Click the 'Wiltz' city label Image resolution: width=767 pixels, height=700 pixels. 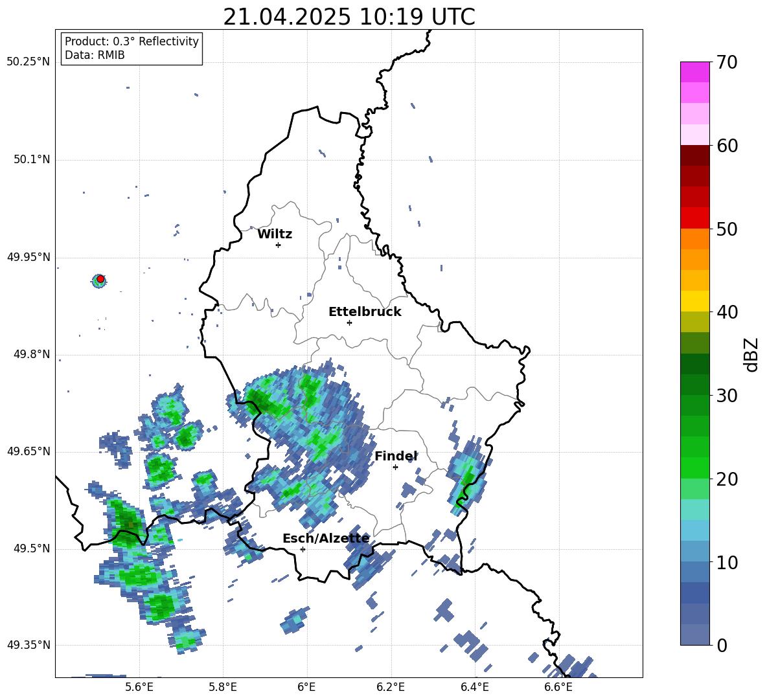pos(275,234)
